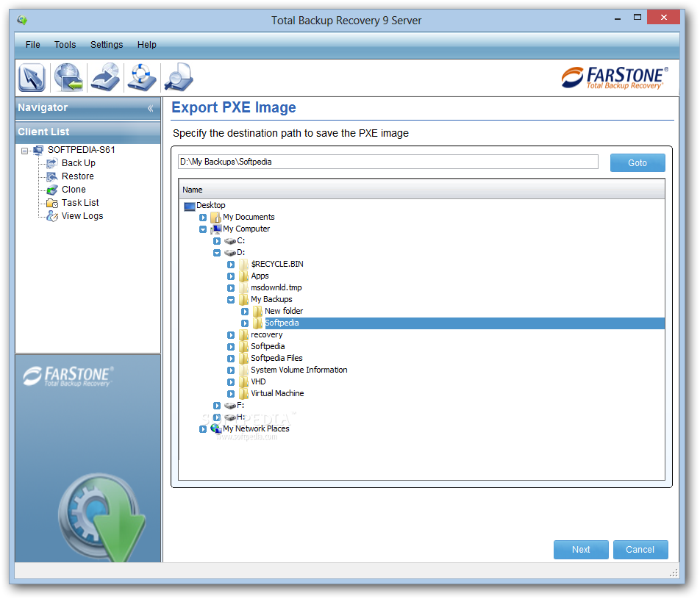Expand the System Volume Information node

click(231, 370)
